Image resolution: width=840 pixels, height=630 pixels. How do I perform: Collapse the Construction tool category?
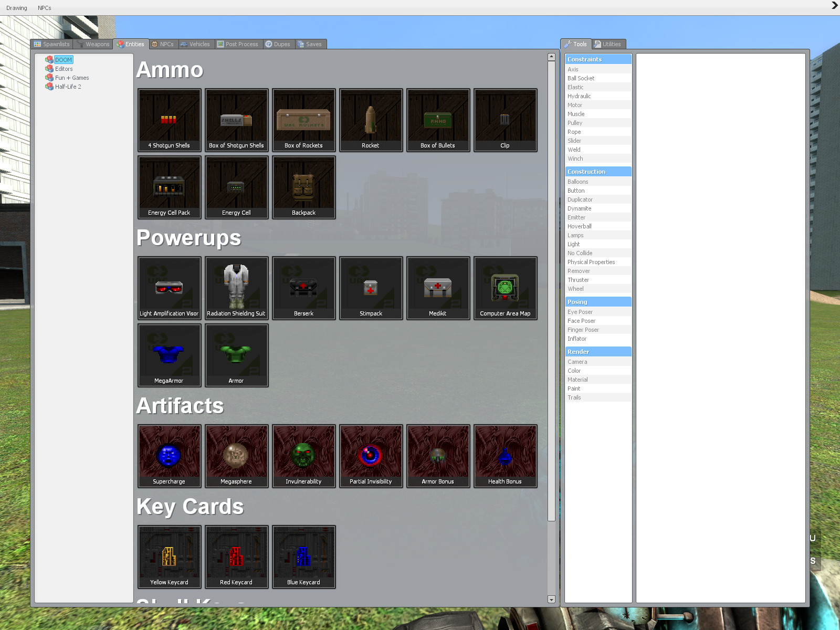pos(598,172)
